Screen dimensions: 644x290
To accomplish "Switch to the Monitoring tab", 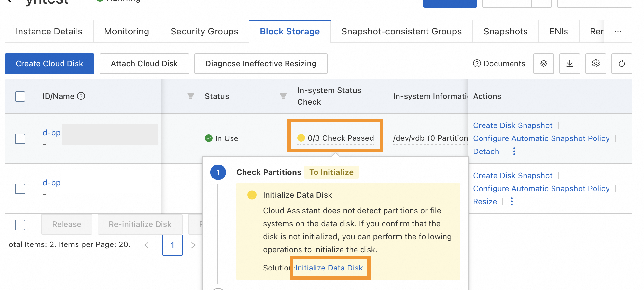I will 127,31.
